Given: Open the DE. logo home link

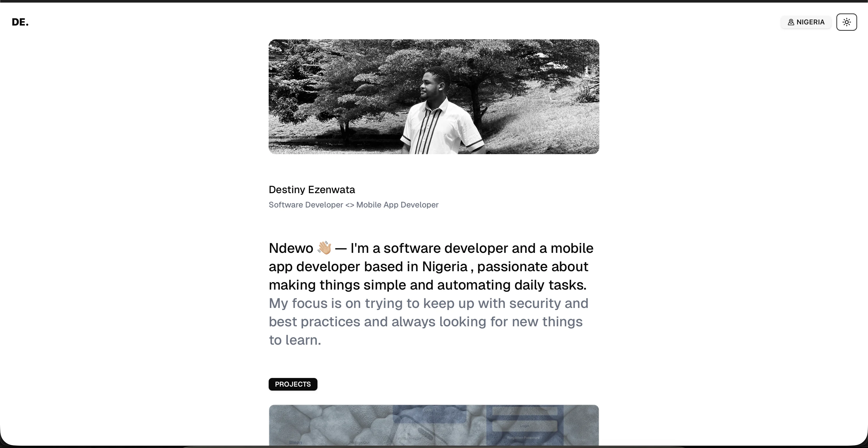Looking at the screenshot, I should coord(20,22).
